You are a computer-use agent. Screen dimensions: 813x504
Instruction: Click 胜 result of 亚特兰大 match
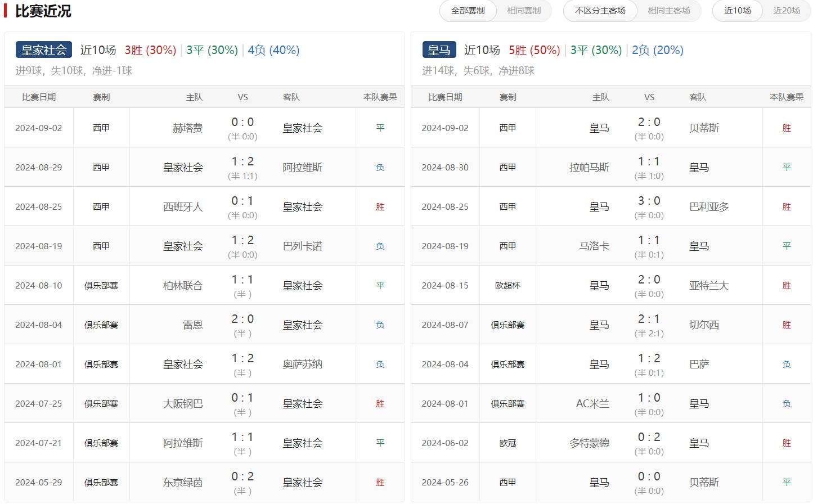pyautogui.click(x=787, y=286)
